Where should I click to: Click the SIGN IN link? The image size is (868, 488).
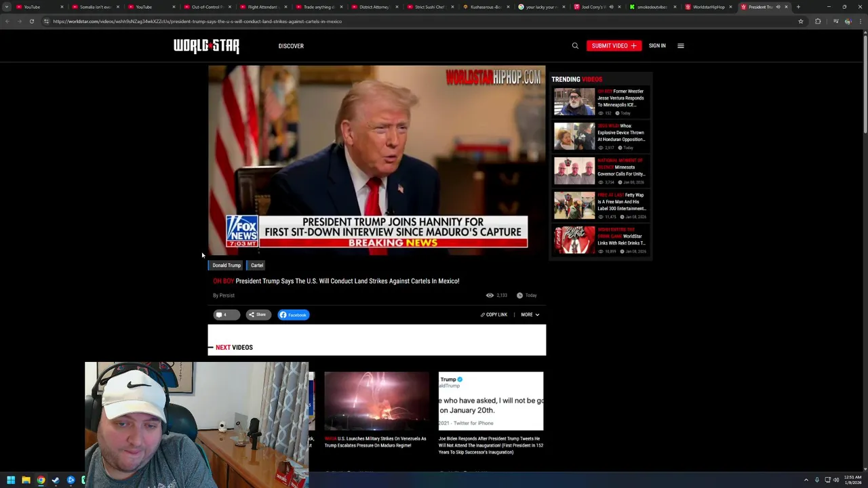(x=657, y=45)
